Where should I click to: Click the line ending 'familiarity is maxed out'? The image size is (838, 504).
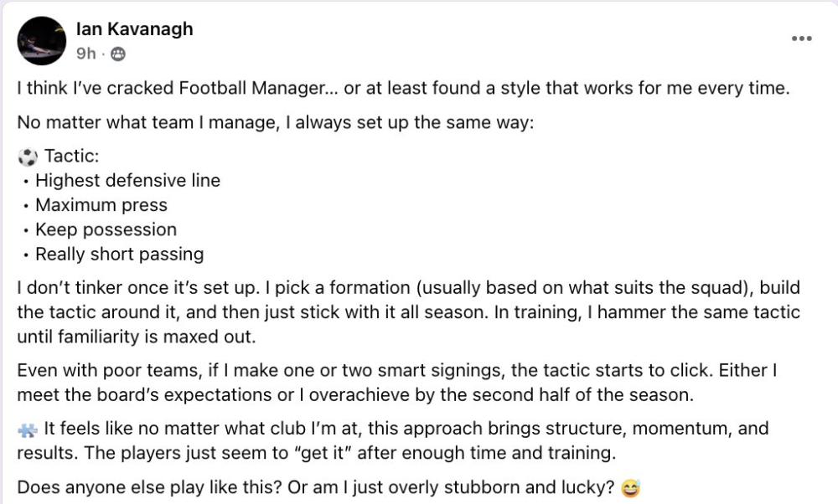137,337
